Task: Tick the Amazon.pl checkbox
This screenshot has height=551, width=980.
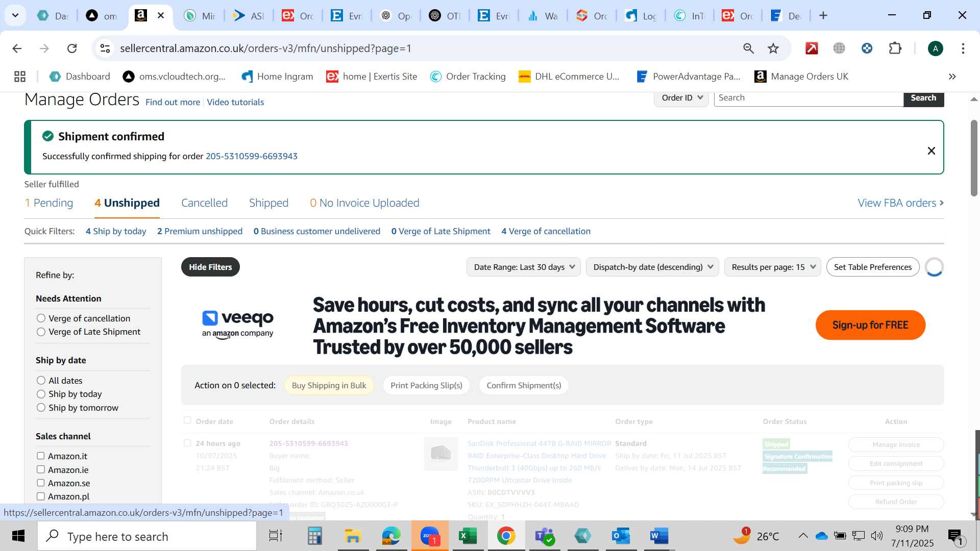Action: click(x=41, y=496)
